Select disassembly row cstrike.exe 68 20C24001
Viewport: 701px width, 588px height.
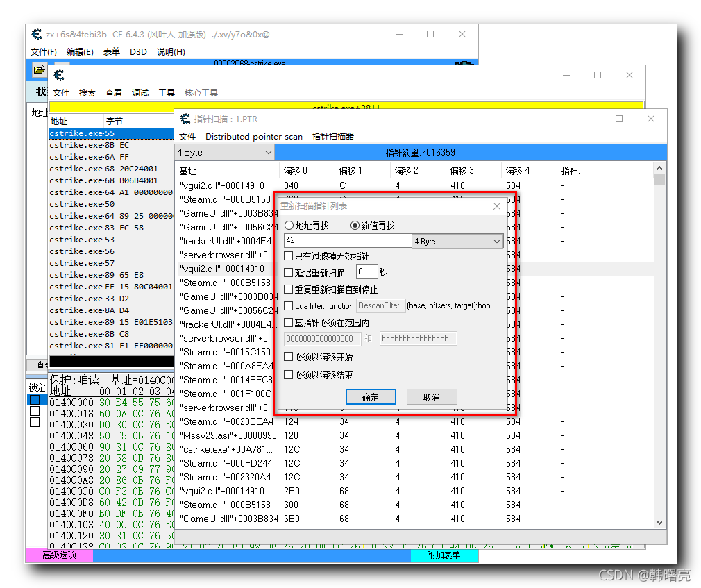[x=111, y=169]
